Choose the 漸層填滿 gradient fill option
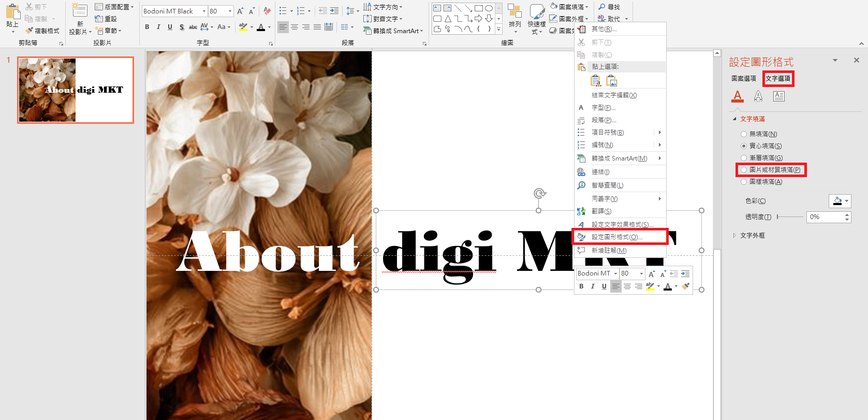 (x=744, y=158)
